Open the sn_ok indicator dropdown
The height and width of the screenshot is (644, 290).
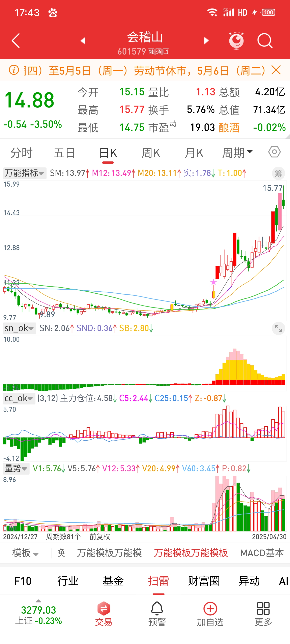(x=20, y=328)
